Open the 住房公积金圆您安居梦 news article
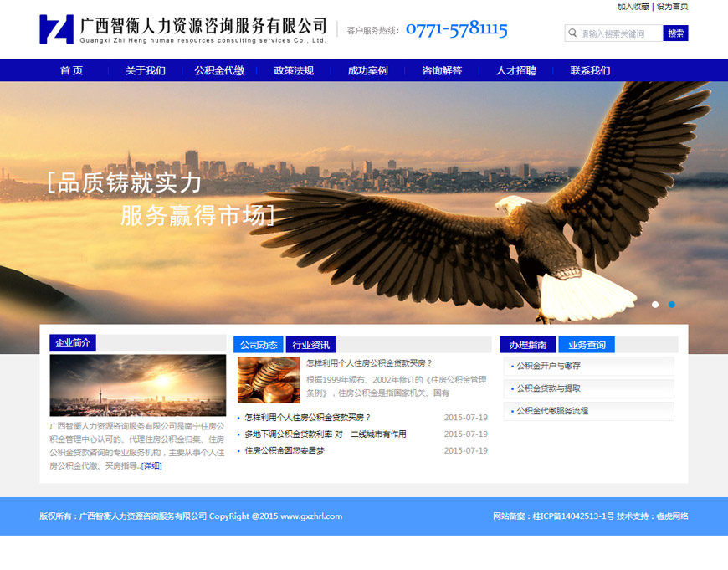Viewport: 728px width, 570px height. click(x=285, y=451)
